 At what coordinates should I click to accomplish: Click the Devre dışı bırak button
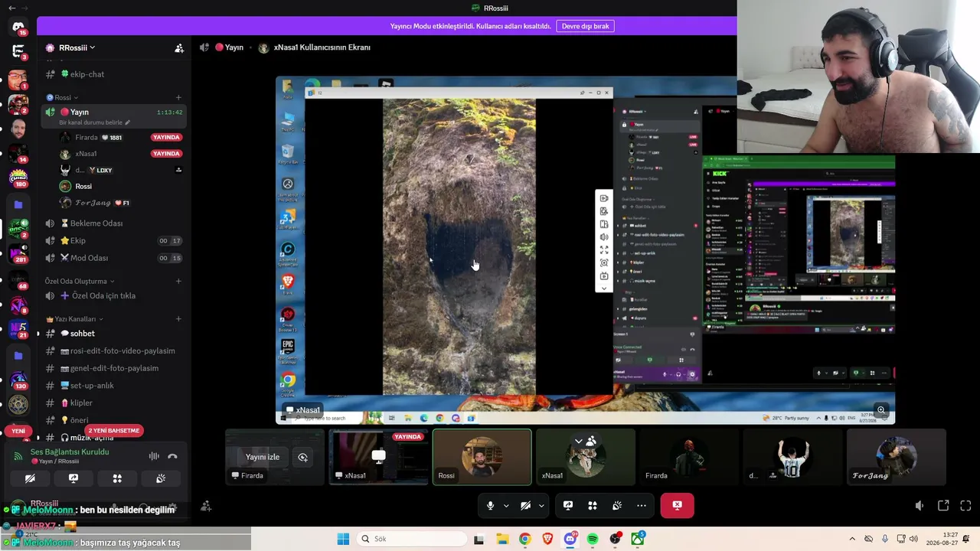586,26
